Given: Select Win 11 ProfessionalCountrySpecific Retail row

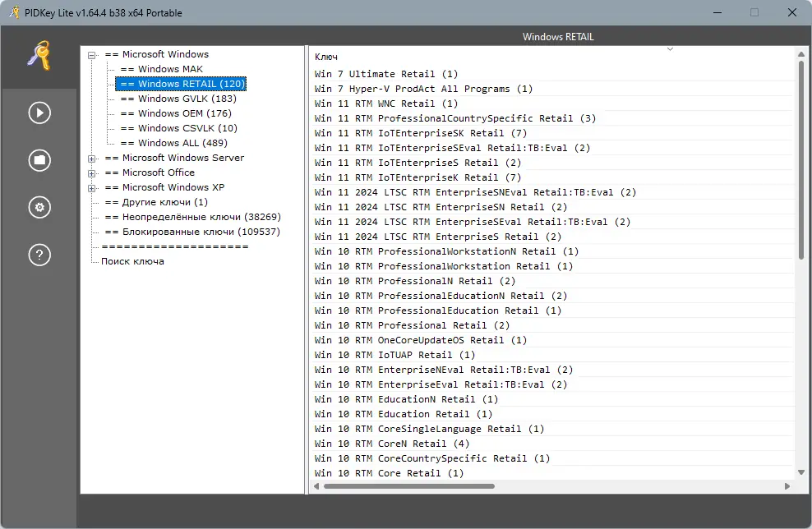Looking at the screenshot, I should pyautogui.click(x=551, y=118).
